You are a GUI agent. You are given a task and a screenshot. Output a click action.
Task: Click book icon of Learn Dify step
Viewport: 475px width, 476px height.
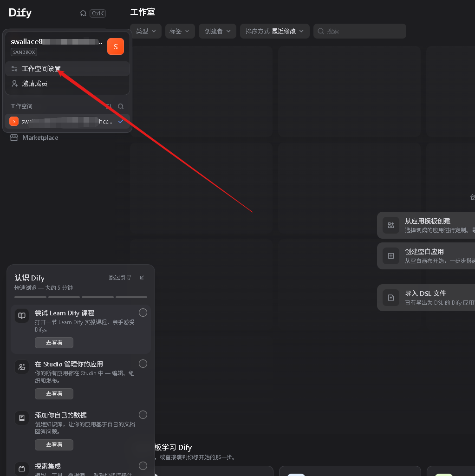(x=22, y=316)
